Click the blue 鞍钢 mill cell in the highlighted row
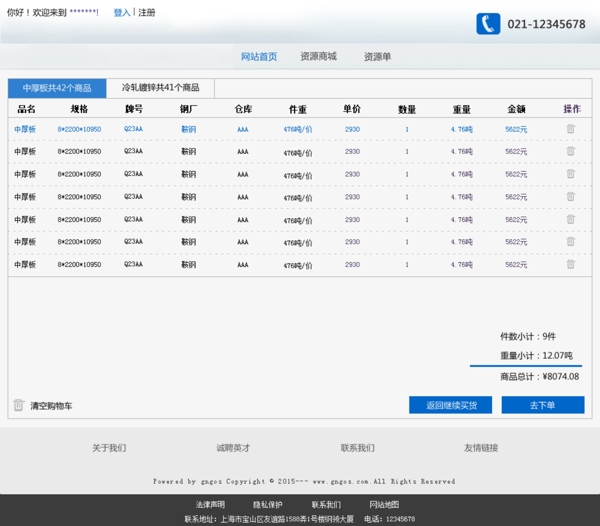 189,129
